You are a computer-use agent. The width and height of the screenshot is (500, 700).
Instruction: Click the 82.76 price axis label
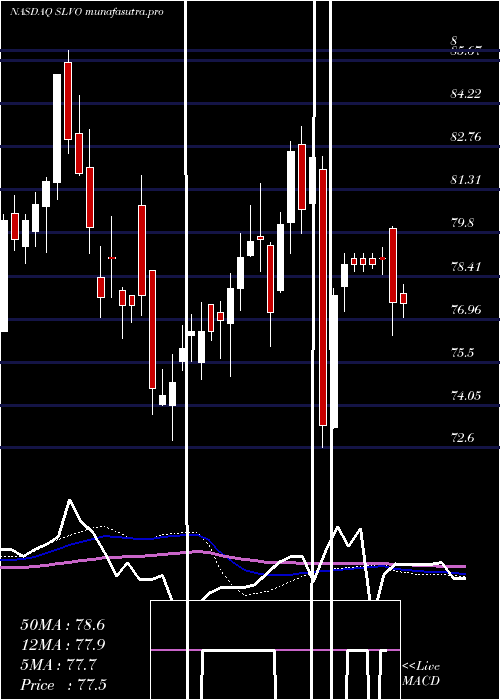point(466,137)
